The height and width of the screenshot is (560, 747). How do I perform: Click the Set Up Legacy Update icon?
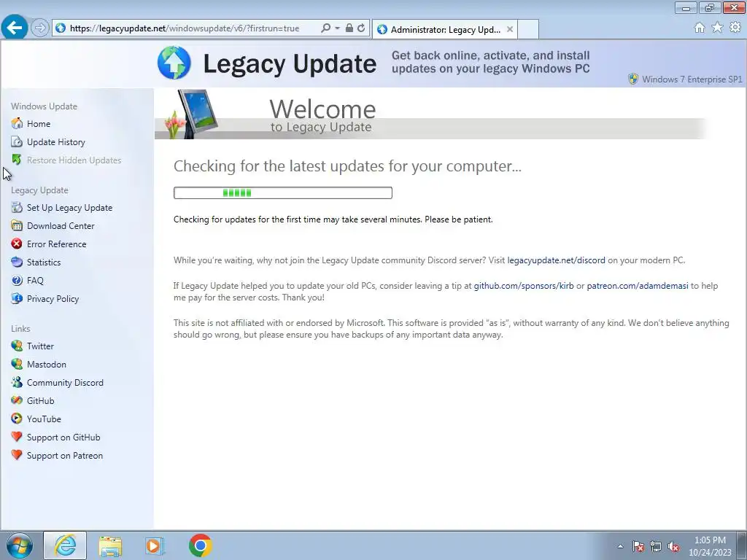(x=17, y=207)
